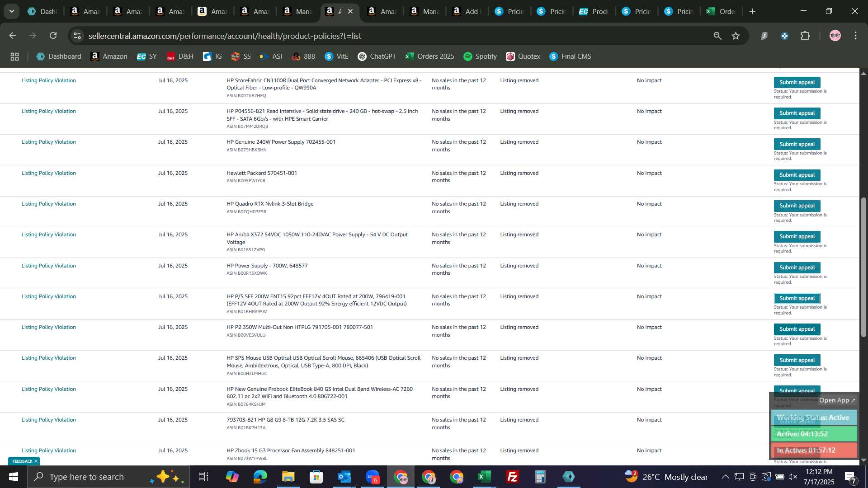
Task: Open the Chrome extensions puzzle icon
Action: pos(805,36)
